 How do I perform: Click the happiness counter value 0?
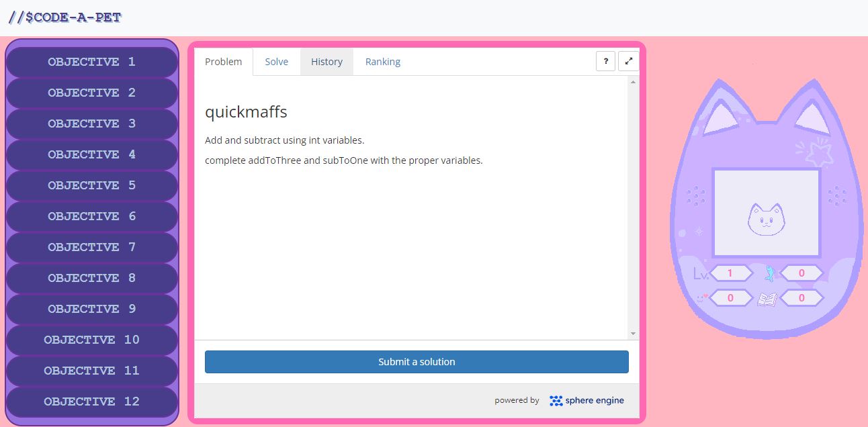[731, 297]
